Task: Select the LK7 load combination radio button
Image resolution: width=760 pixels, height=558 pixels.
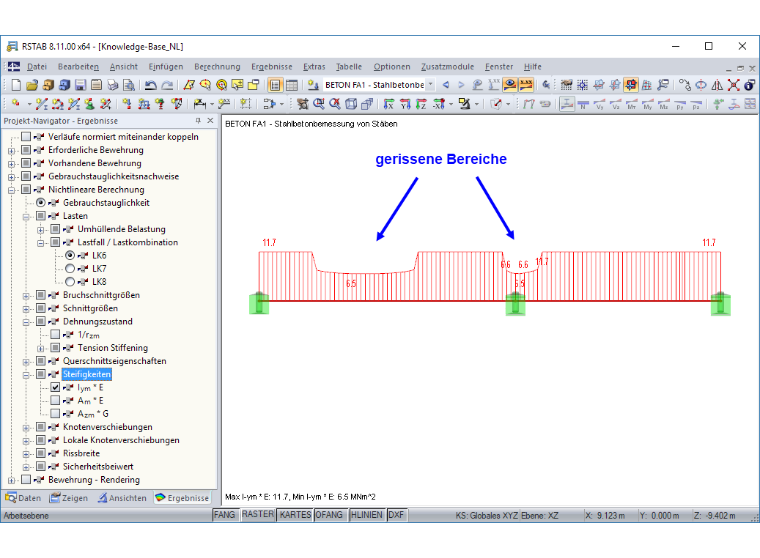Action: tap(70, 269)
